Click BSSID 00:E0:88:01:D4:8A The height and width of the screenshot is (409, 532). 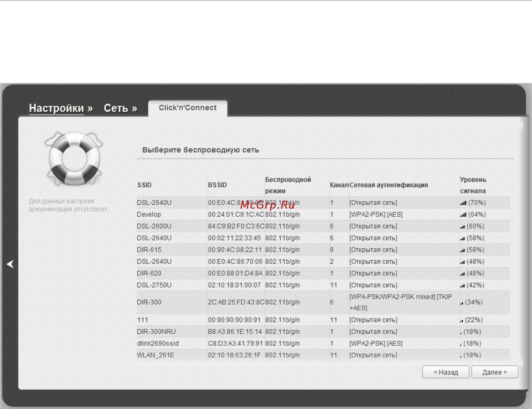coord(235,273)
